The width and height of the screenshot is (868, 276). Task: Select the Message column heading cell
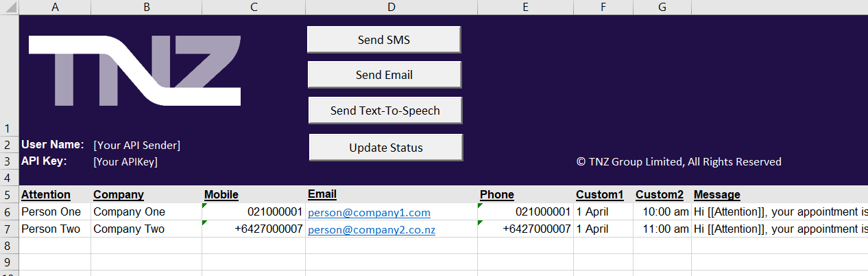coord(716,195)
